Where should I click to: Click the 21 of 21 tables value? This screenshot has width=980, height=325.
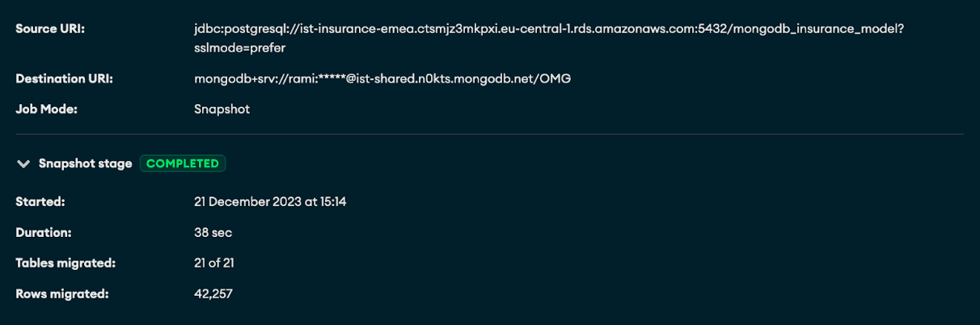click(214, 264)
